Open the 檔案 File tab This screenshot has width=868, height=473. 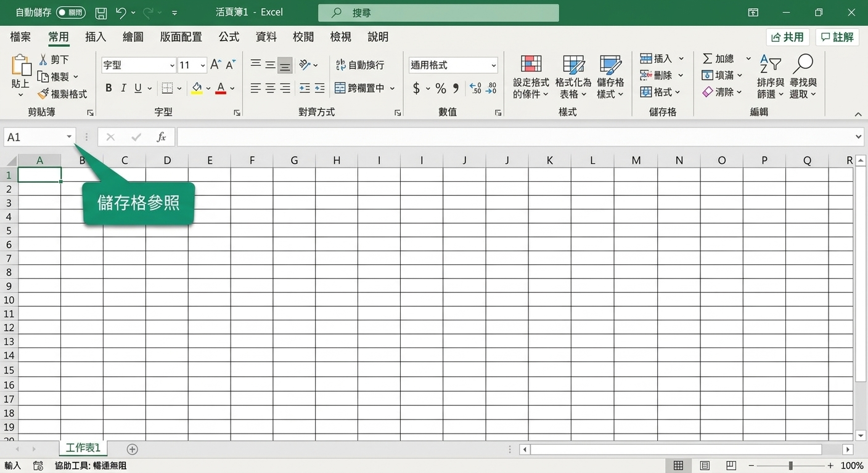click(20, 37)
